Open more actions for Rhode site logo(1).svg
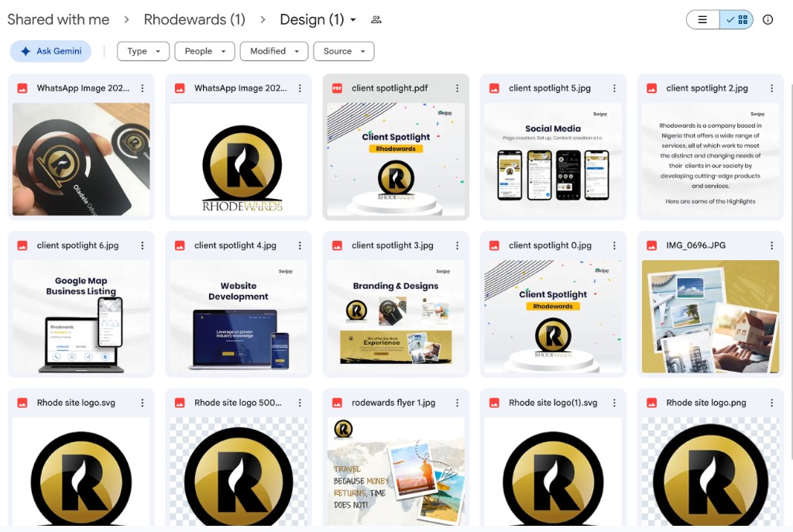The image size is (793, 532). coord(614,403)
